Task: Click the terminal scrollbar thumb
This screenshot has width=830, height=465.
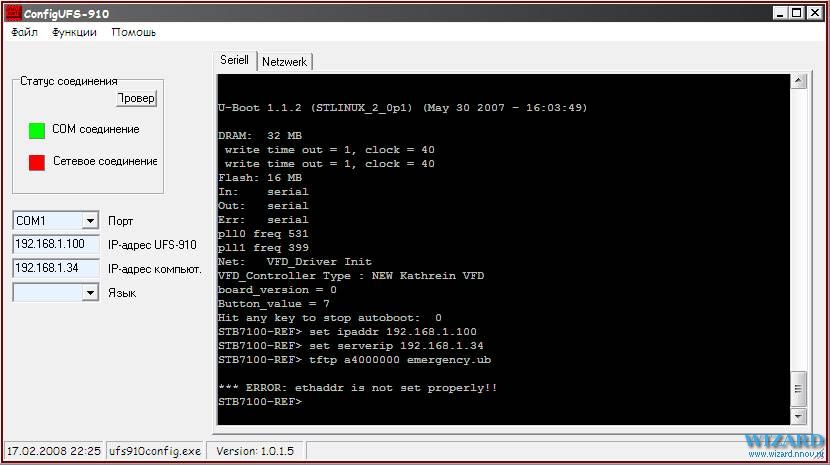Action: point(799,388)
